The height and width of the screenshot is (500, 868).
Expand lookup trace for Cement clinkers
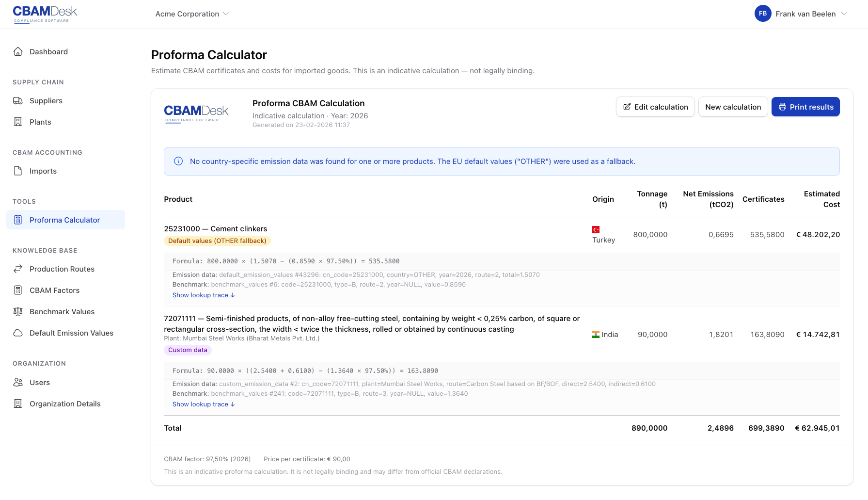pos(204,295)
